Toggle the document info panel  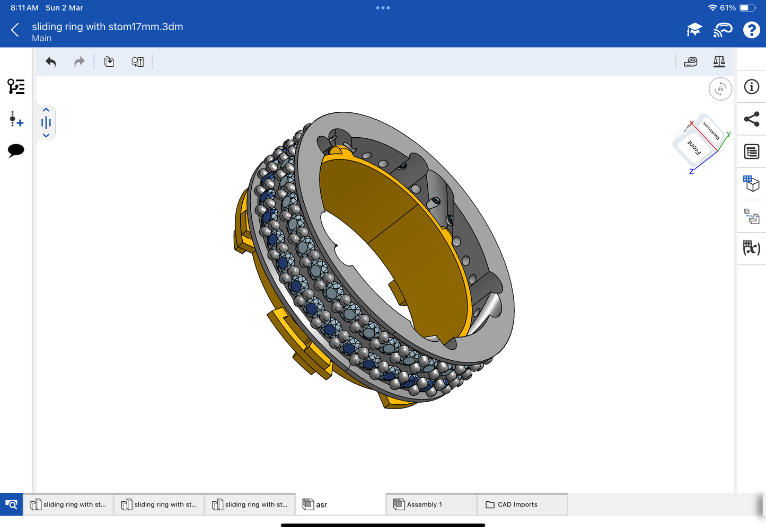tap(751, 87)
